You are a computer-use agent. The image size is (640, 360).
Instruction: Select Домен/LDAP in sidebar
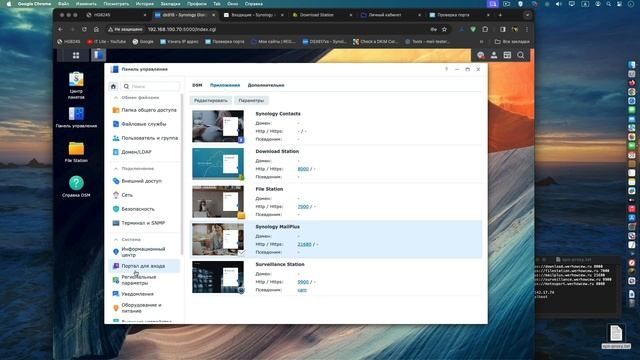click(144, 152)
